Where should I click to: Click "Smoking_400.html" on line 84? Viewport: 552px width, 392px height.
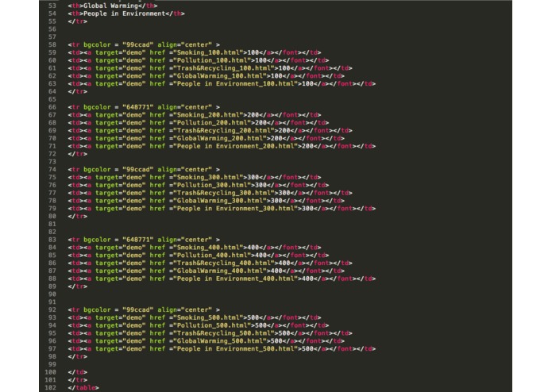(x=208, y=247)
